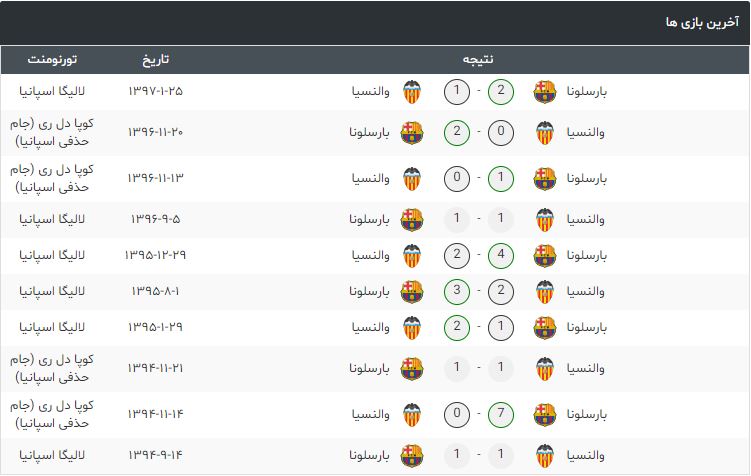Open بارسلونا team name in first row

[x=587, y=91]
